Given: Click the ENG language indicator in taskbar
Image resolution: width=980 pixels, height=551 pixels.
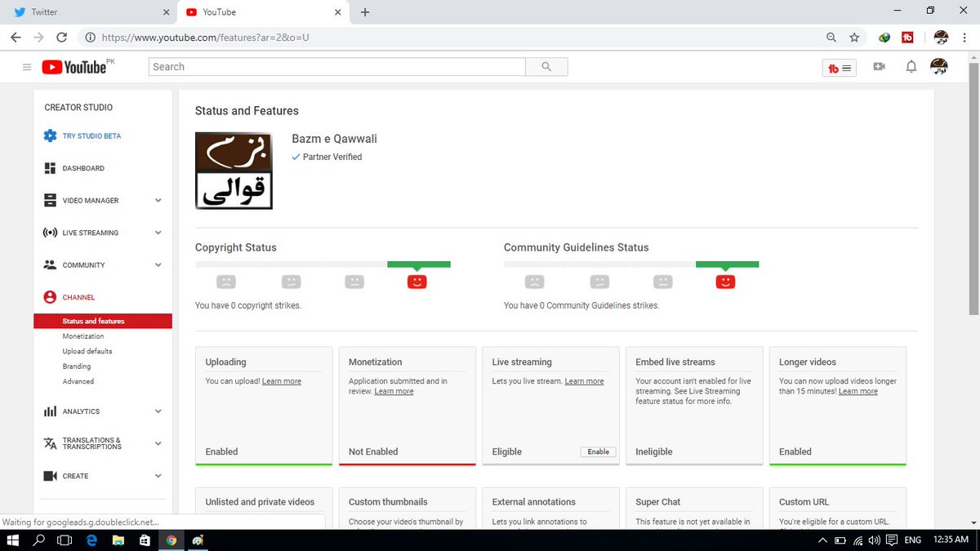Looking at the screenshot, I should [913, 540].
